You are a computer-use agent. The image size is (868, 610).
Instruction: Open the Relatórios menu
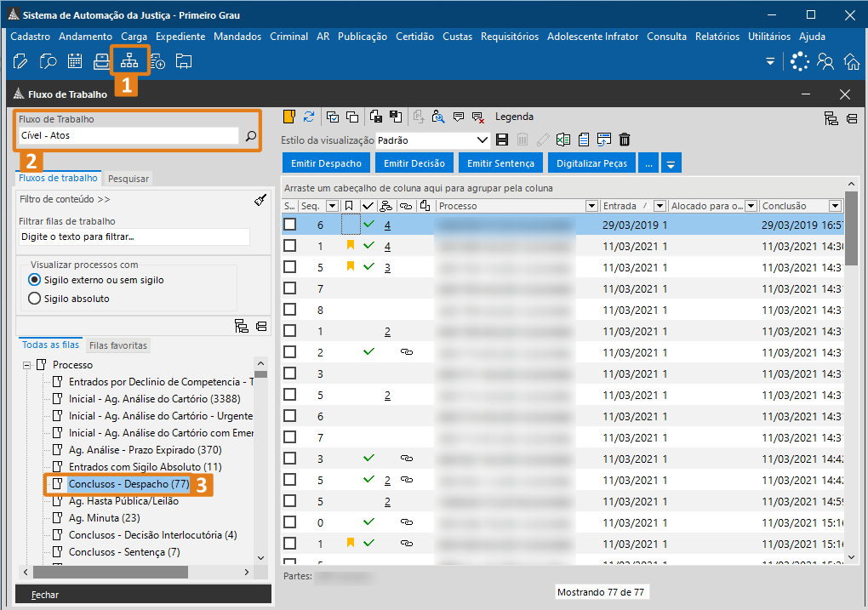717,37
